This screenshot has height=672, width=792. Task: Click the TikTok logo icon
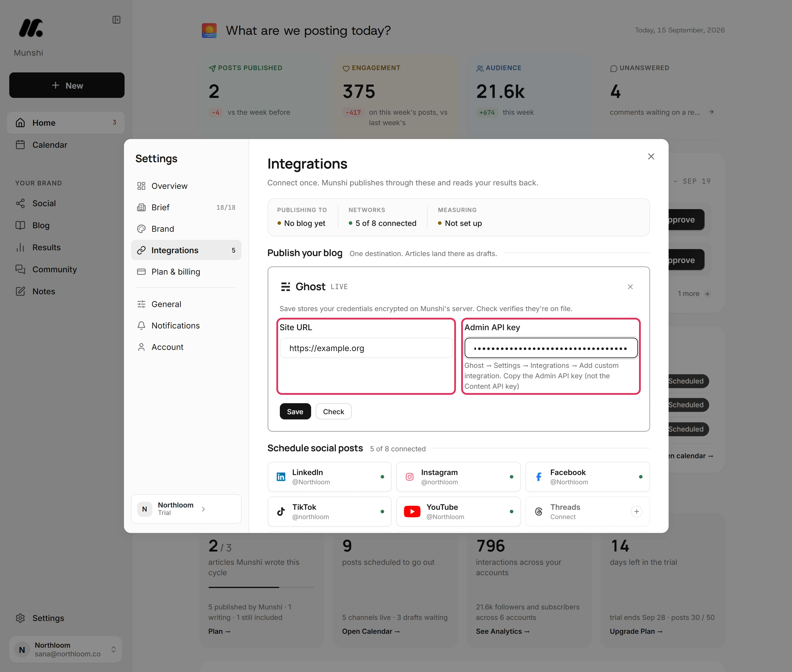[281, 512]
